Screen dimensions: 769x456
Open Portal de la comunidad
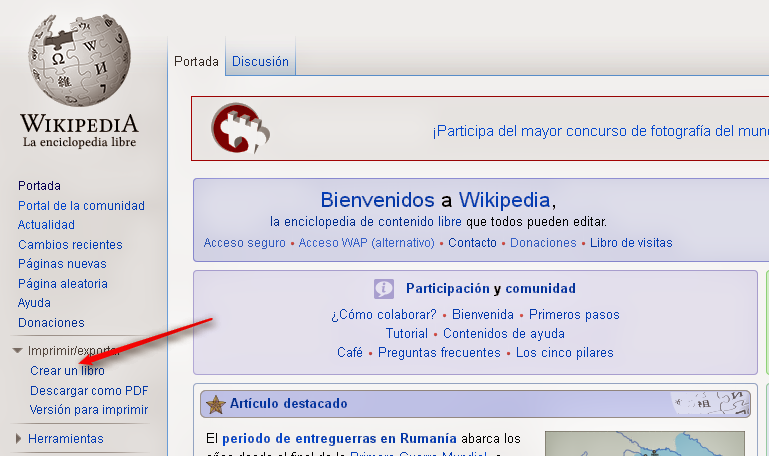coord(81,205)
